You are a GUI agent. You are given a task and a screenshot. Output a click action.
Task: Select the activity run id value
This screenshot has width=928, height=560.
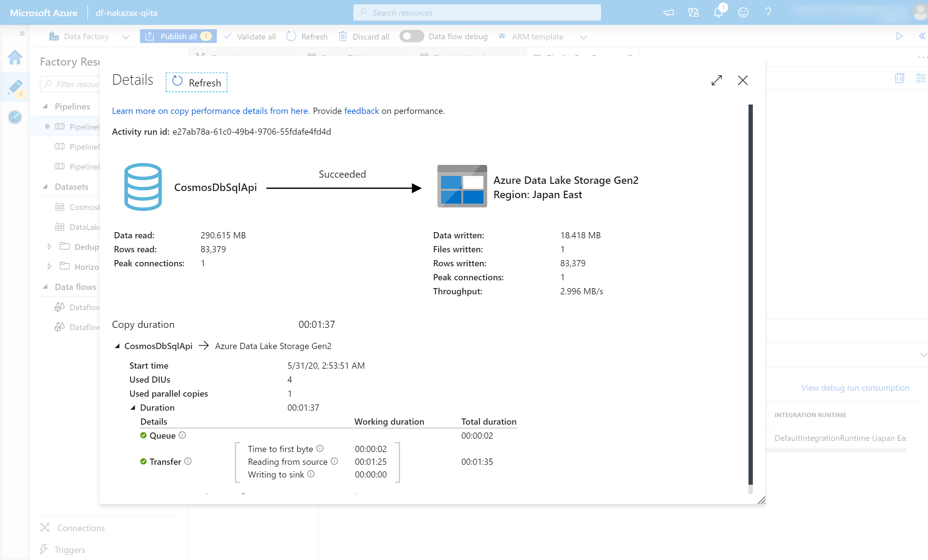pos(252,131)
